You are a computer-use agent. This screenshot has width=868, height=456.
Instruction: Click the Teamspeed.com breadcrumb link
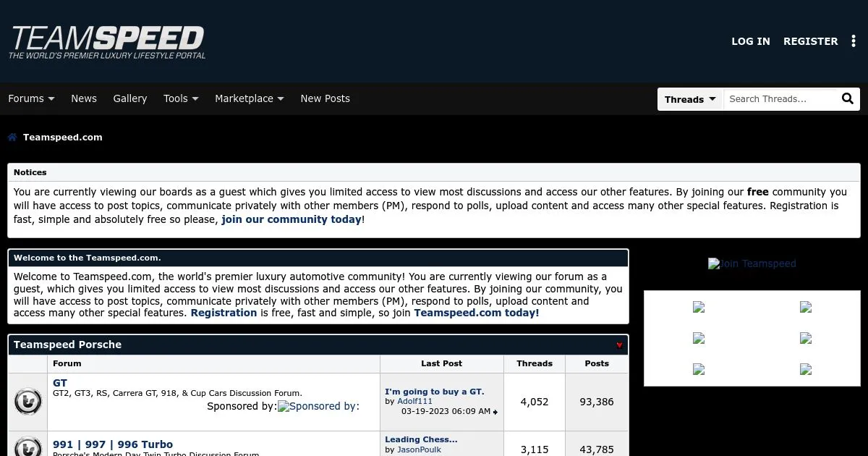tap(63, 138)
